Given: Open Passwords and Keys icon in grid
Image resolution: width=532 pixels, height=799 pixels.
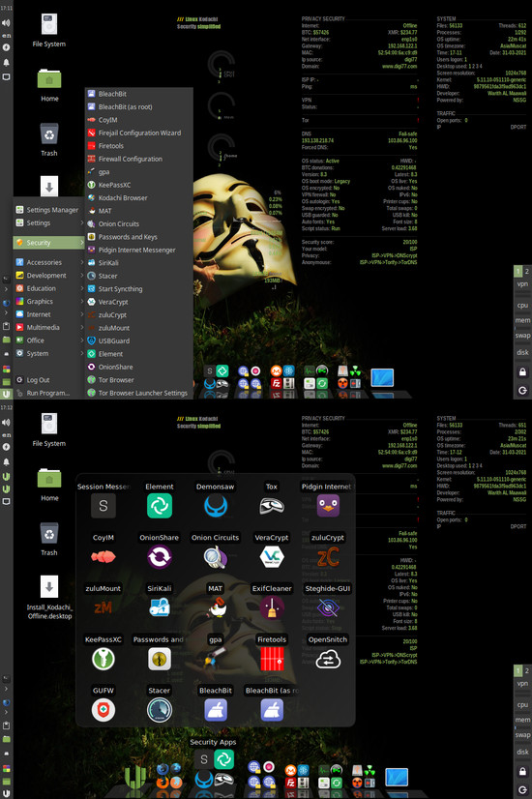Looking at the screenshot, I should pos(159,660).
